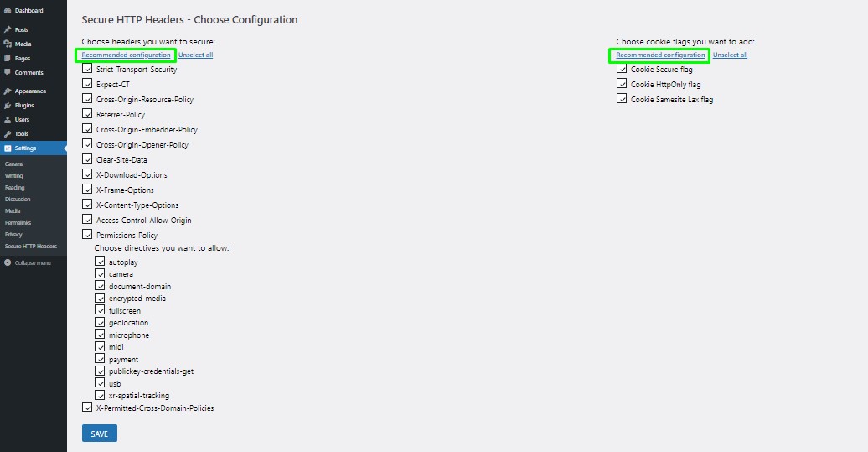Toggle the Cookie HttpOnly flag checkbox
The width and height of the screenshot is (868, 452).
point(622,84)
